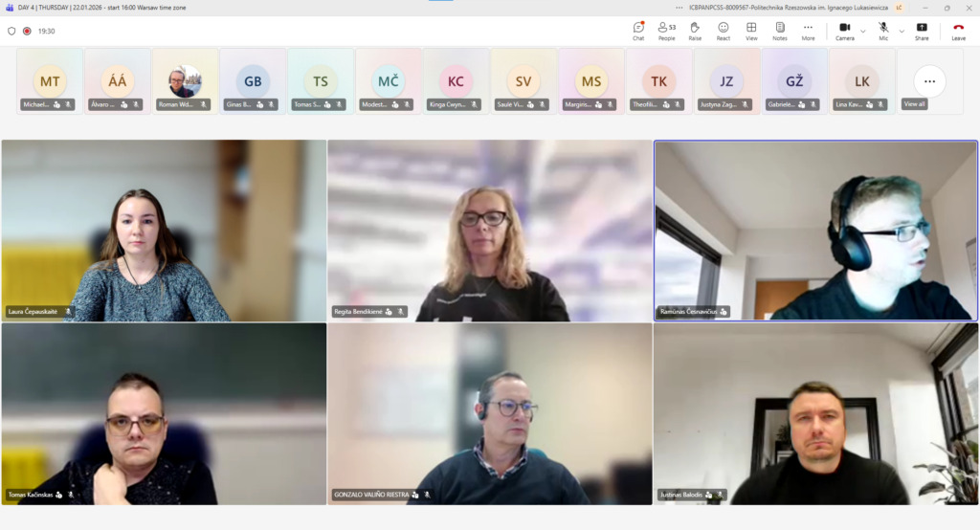This screenshot has height=530, width=980.
Task: Raise your hand in the meeting
Action: [695, 31]
